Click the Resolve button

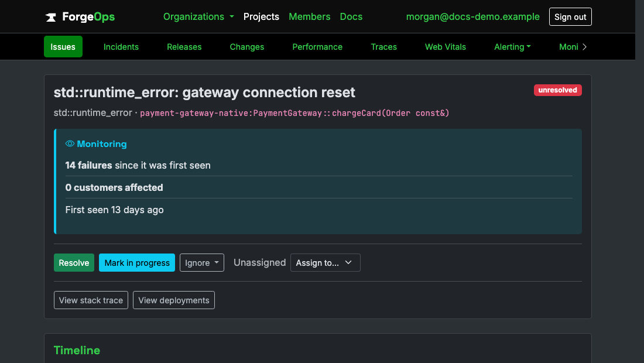[x=74, y=263]
